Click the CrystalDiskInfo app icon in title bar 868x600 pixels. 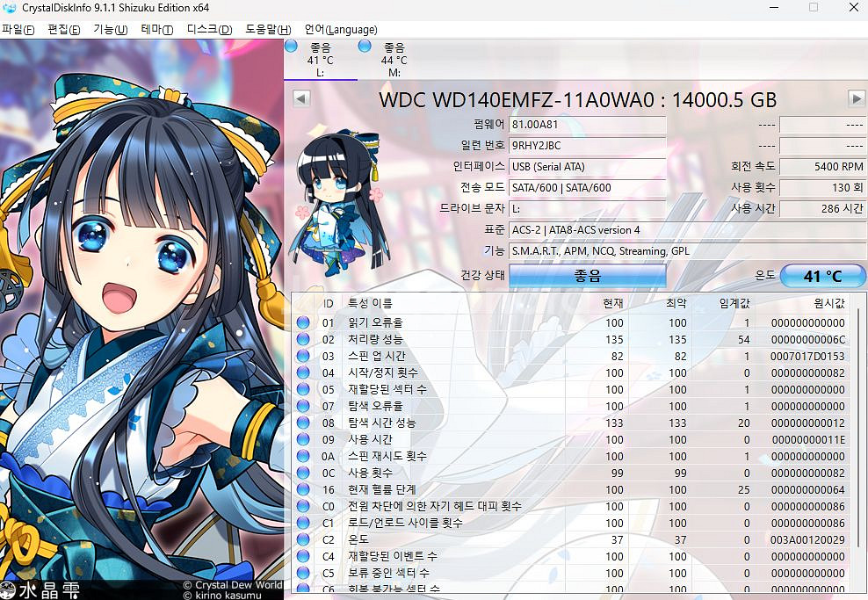[x=9, y=8]
